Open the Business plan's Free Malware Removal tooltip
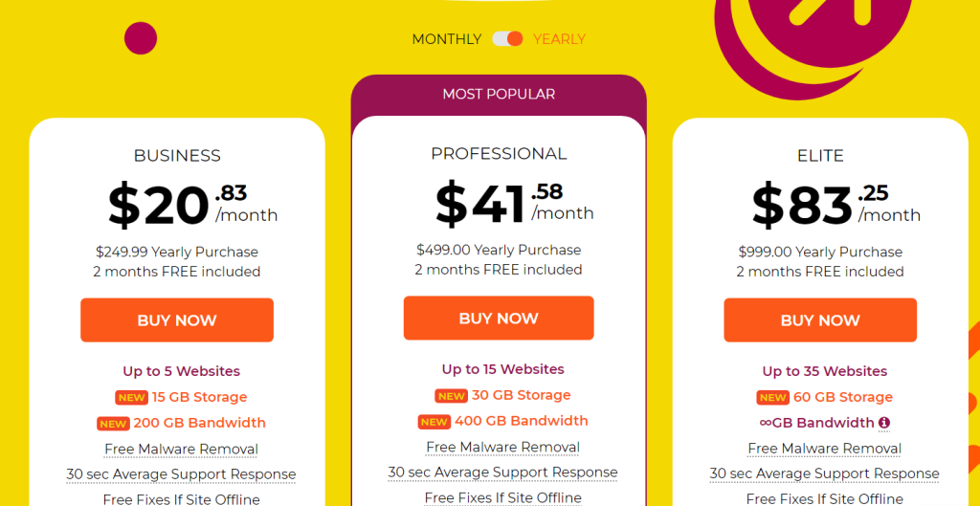The height and width of the screenshot is (506, 980). point(181,450)
